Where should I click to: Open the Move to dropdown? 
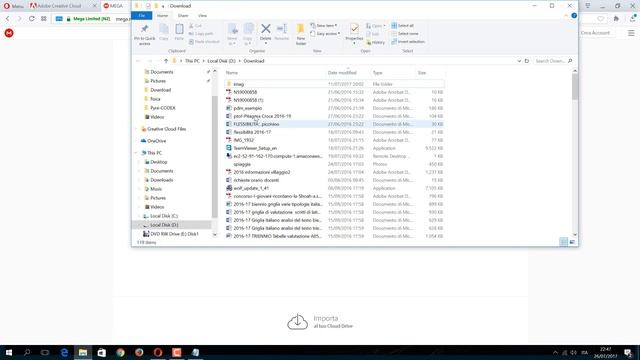pyautogui.click(x=232, y=34)
